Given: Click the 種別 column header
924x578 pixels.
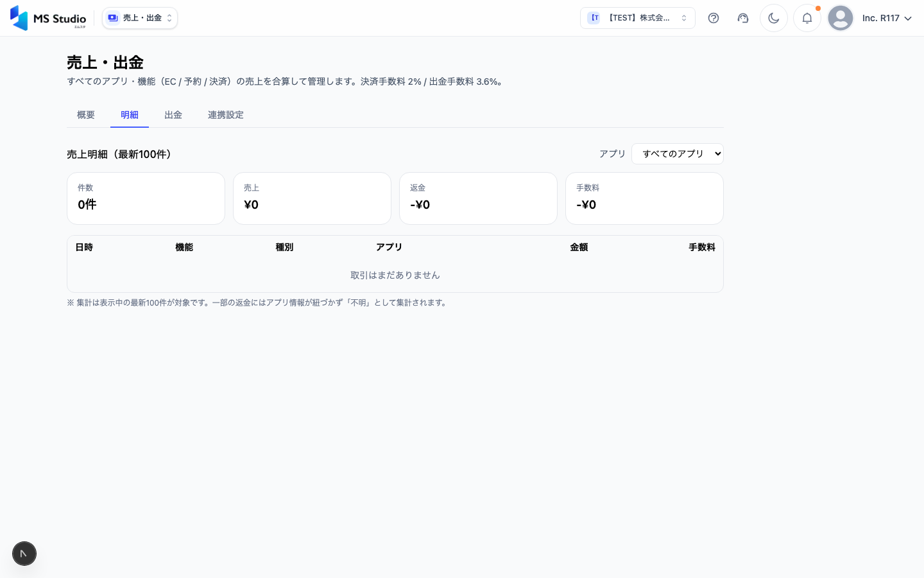Looking at the screenshot, I should click(x=284, y=247).
